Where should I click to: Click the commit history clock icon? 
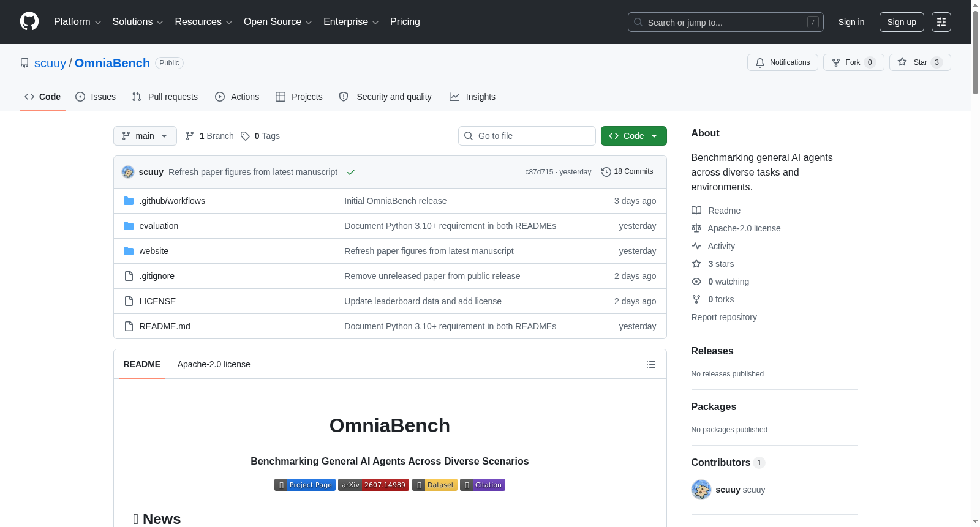pyautogui.click(x=606, y=172)
